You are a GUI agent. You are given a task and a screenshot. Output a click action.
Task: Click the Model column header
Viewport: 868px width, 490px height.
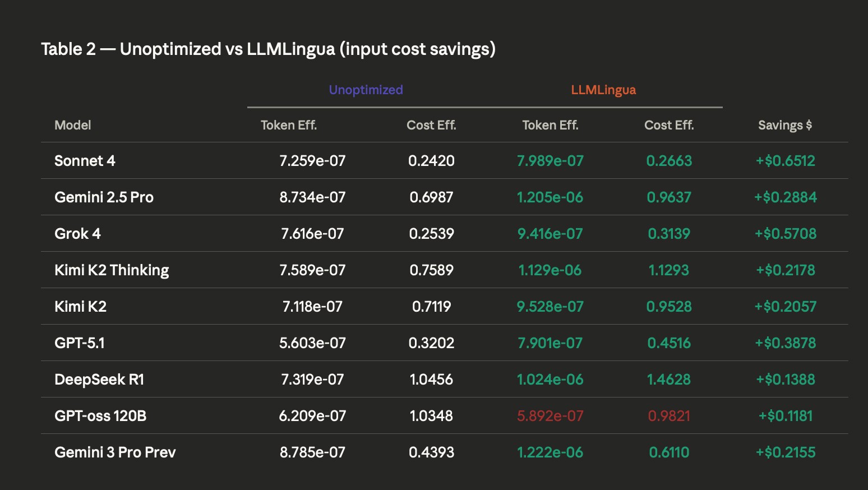coord(72,125)
